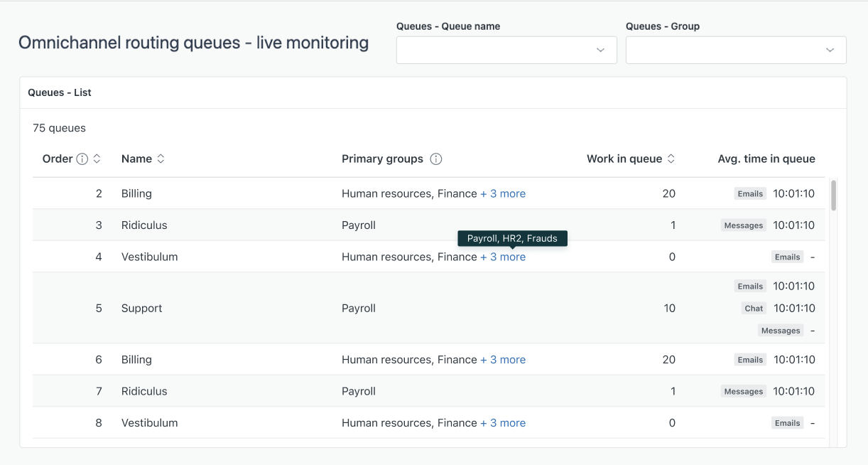Viewport: 868px width, 465px height.
Task: Click the Emails tag in row 8
Action: coord(787,423)
